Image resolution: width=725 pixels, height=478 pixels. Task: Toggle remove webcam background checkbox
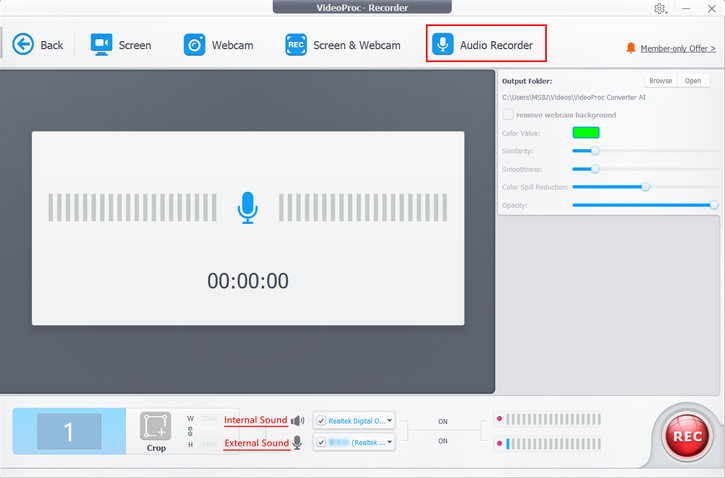(x=508, y=114)
